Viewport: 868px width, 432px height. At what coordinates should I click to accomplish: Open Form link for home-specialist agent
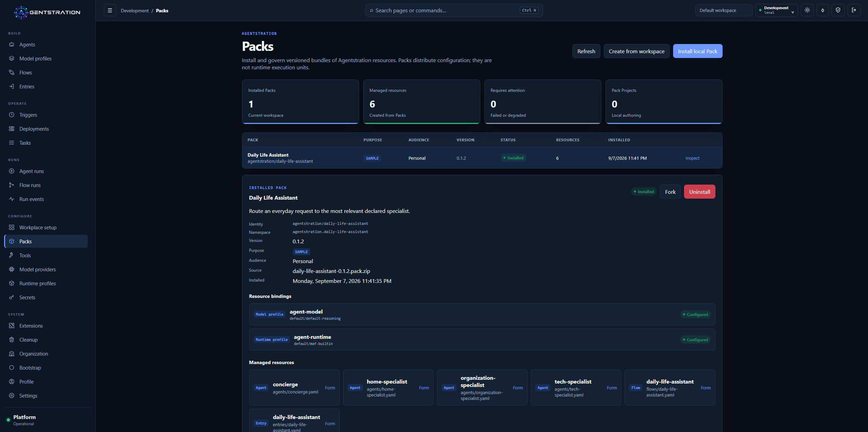tap(424, 388)
